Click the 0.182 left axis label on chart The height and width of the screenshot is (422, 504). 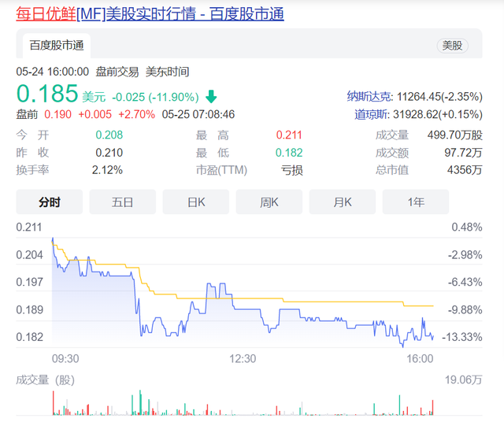(29, 337)
